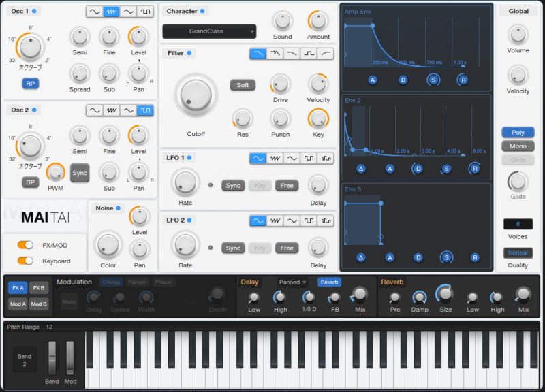545x392 pixels.
Task: Toggle the Keyboard panel switch
Action: tap(26, 261)
